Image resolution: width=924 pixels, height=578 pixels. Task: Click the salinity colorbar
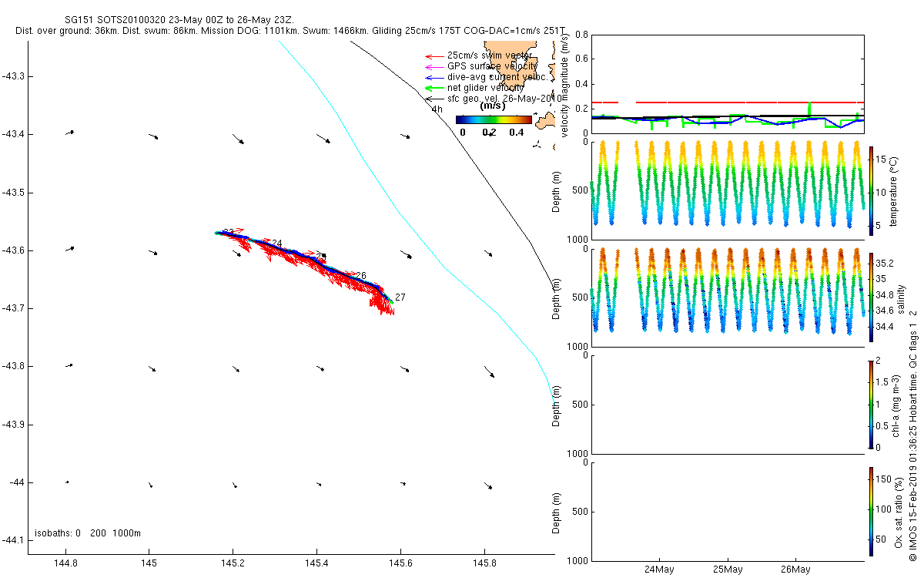click(871, 297)
